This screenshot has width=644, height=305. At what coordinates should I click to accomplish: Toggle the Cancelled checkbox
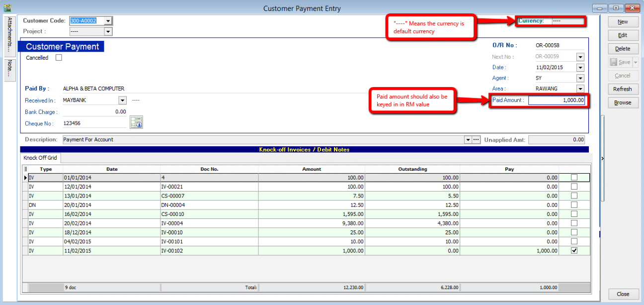pyautogui.click(x=59, y=58)
